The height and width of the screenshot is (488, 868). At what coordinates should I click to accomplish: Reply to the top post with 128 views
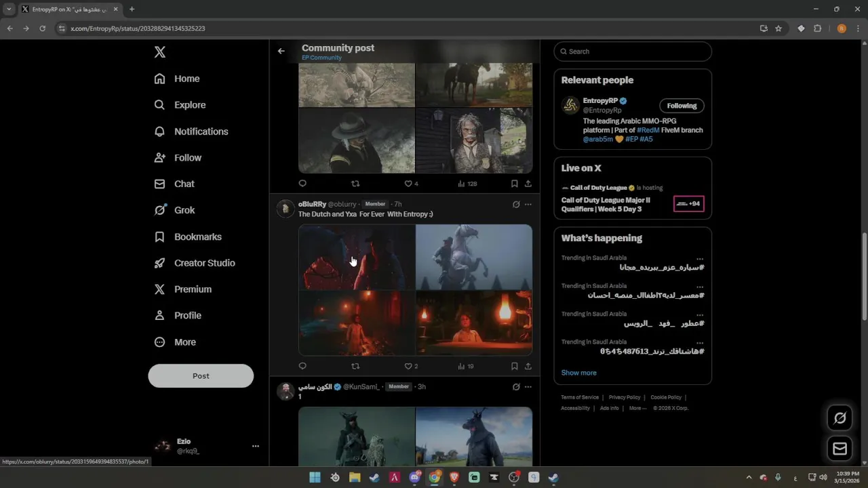point(302,183)
